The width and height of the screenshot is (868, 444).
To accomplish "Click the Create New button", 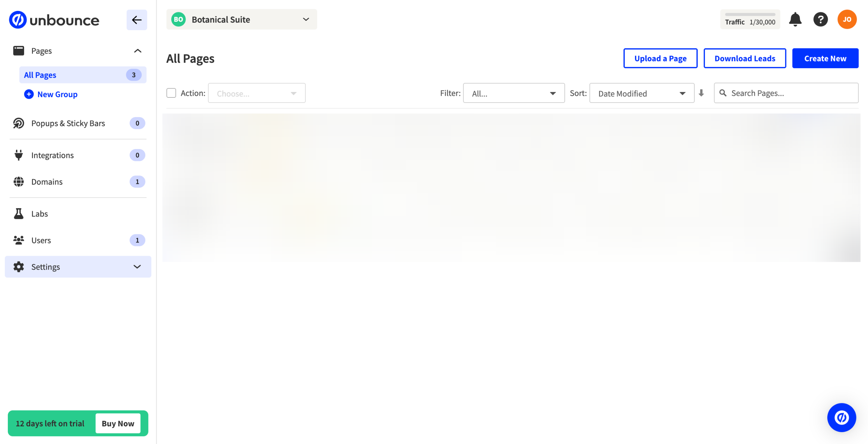I will pos(825,58).
